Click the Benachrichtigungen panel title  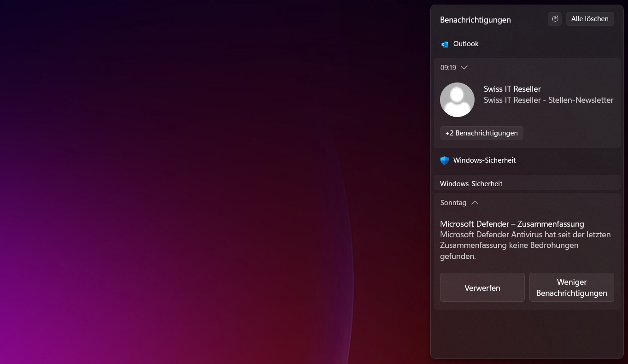[x=475, y=20]
